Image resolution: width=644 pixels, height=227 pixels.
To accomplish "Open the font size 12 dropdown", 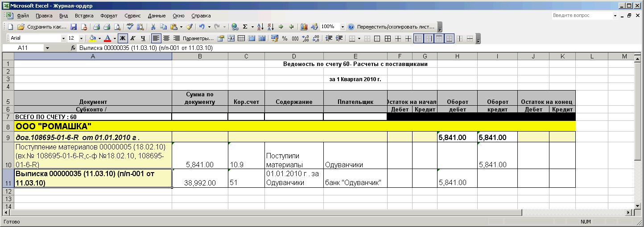I will pos(81,38).
